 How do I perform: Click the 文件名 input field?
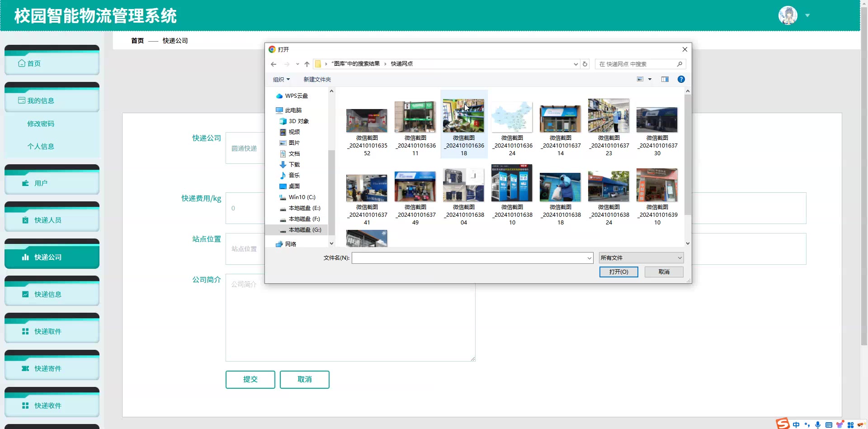469,258
